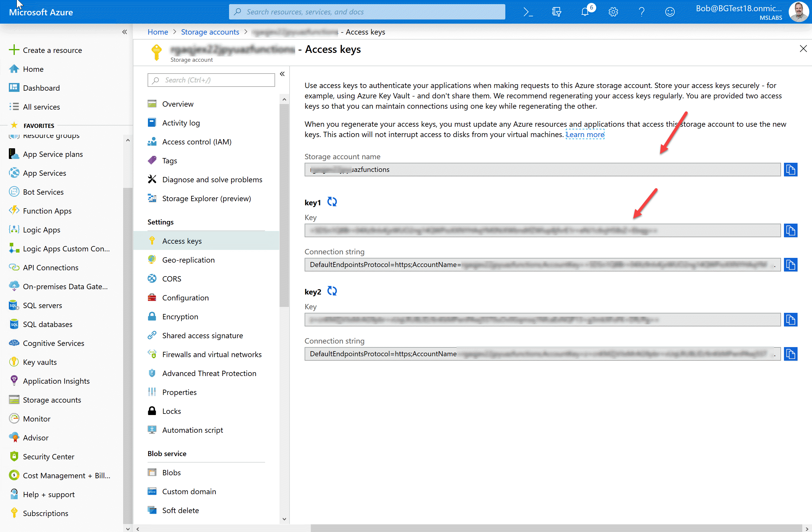812x532 pixels.
Task: Send feedback via the smiley icon
Action: pos(669,11)
